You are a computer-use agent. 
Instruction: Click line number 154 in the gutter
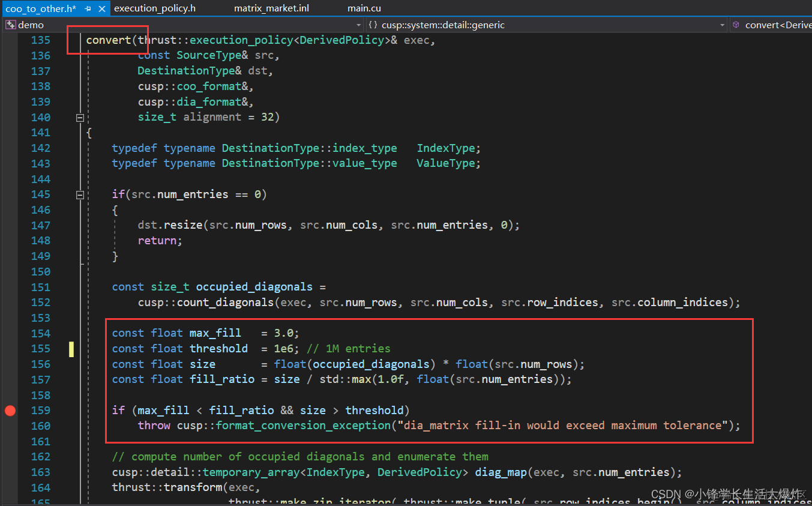(x=41, y=333)
